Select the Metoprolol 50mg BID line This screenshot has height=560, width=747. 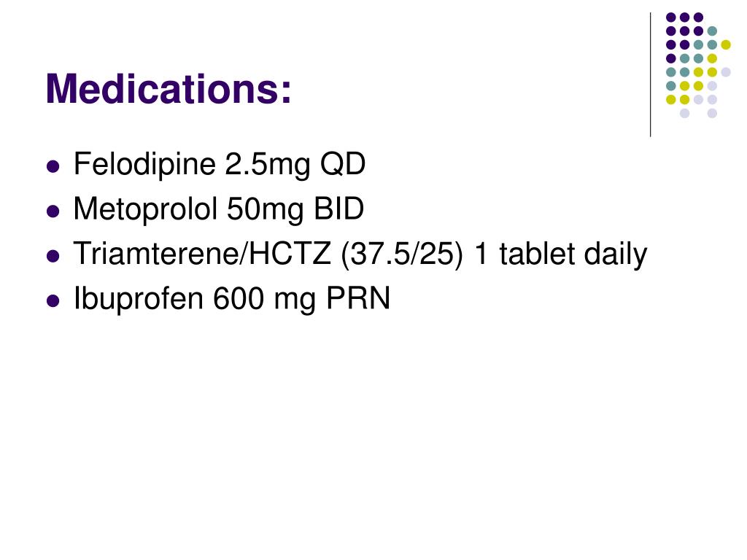(x=219, y=209)
